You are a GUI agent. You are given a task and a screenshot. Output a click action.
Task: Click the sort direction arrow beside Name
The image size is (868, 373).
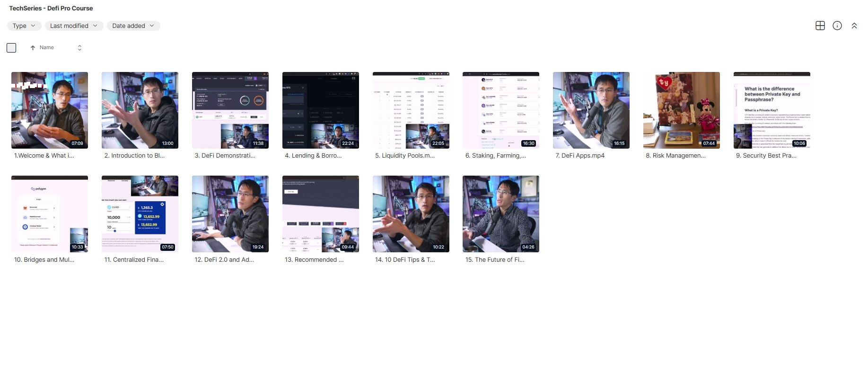point(33,48)
